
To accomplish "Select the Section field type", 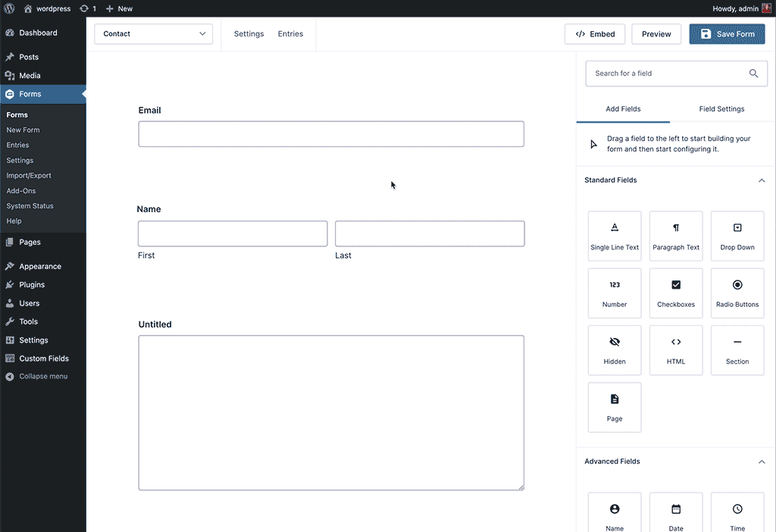I will pyautogui.click(x=737, y=350).
